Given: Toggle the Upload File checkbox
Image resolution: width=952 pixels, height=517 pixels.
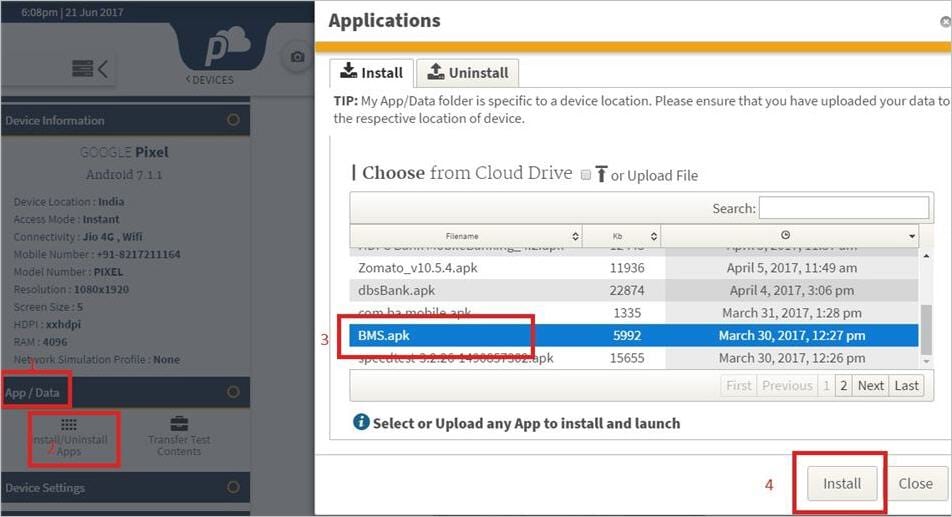Looking at the screenshot, I should (586, 174).
